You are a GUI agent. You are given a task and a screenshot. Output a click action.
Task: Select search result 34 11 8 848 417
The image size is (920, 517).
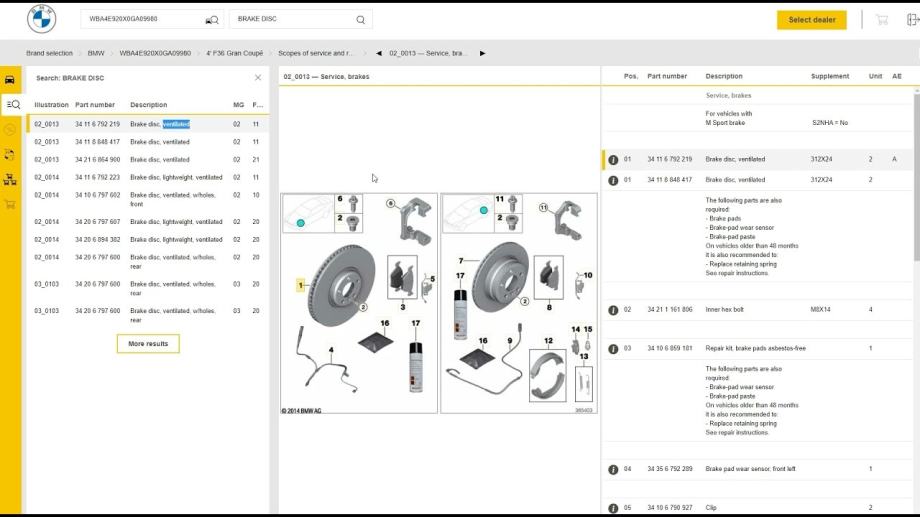click(x=148, y=142)
